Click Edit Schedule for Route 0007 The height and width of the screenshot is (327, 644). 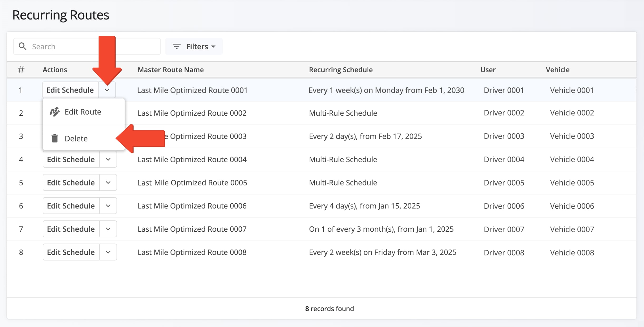[71, 229]
